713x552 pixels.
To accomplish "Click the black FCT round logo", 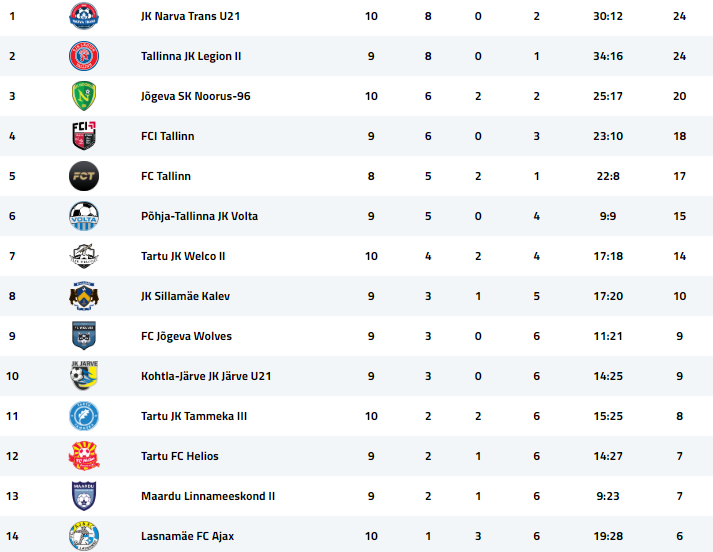I will coord(84,176).
